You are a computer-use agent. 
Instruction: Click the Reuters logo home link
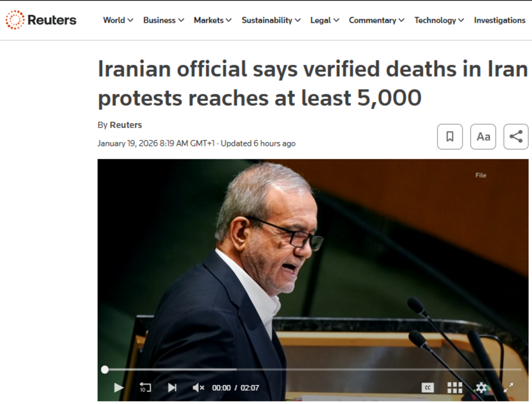point(41,20)
